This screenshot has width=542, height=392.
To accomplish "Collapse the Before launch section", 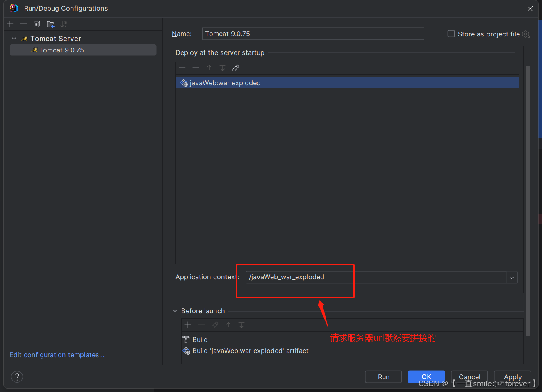I will tap(175, 311).
